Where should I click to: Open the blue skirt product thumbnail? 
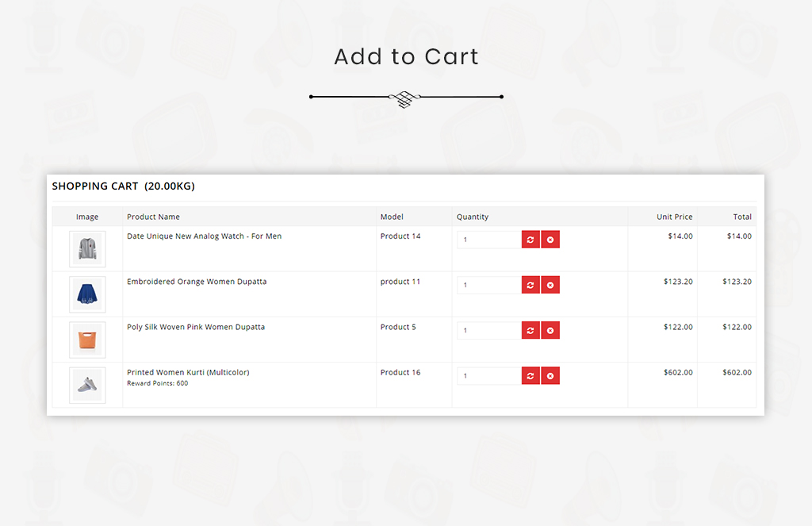[87, 294]
